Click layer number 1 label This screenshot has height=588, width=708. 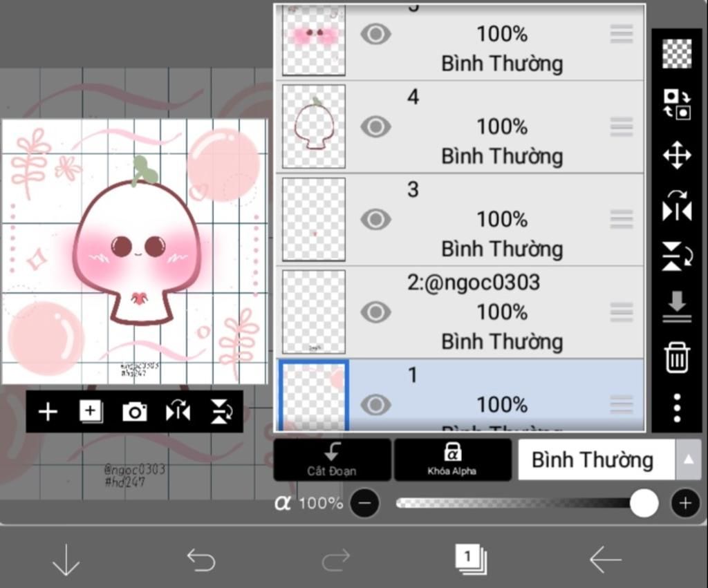(412, 375)
